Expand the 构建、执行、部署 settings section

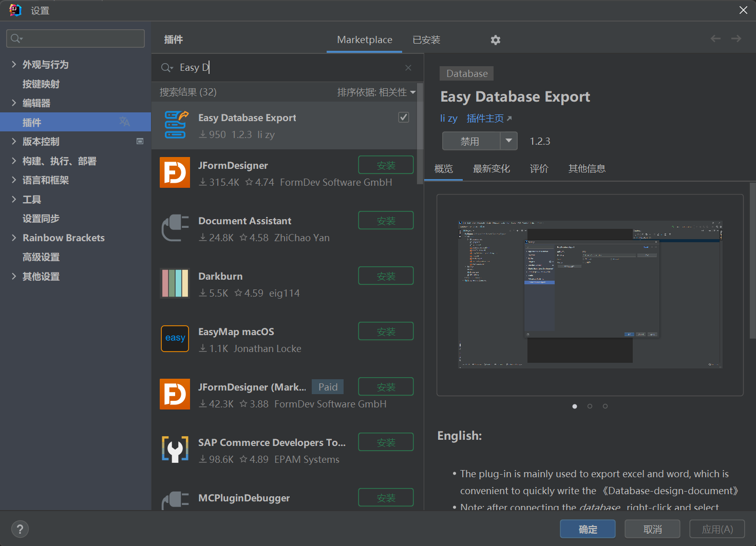(x=14, y=161)
